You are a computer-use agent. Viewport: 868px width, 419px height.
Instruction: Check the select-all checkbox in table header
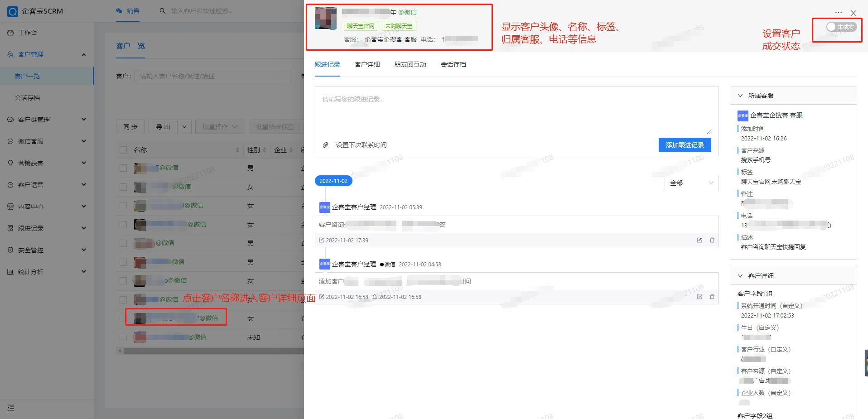click(123, 150)
